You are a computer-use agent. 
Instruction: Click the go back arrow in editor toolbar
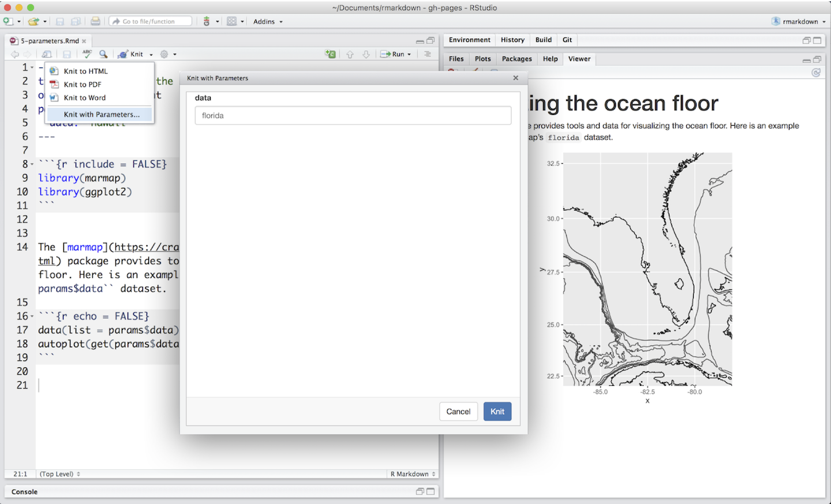point(14,54)
